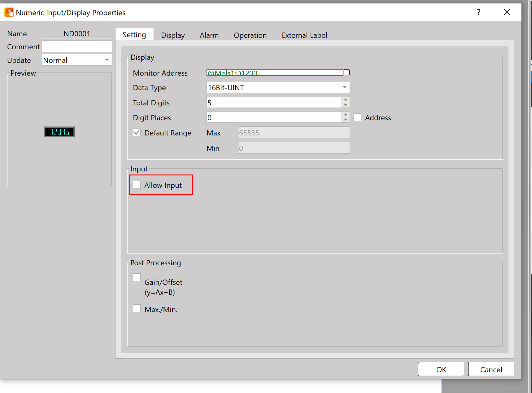Uncheck the Default Range checkbox
Viewport: 532px width, 393px height.
click(137, 133)
